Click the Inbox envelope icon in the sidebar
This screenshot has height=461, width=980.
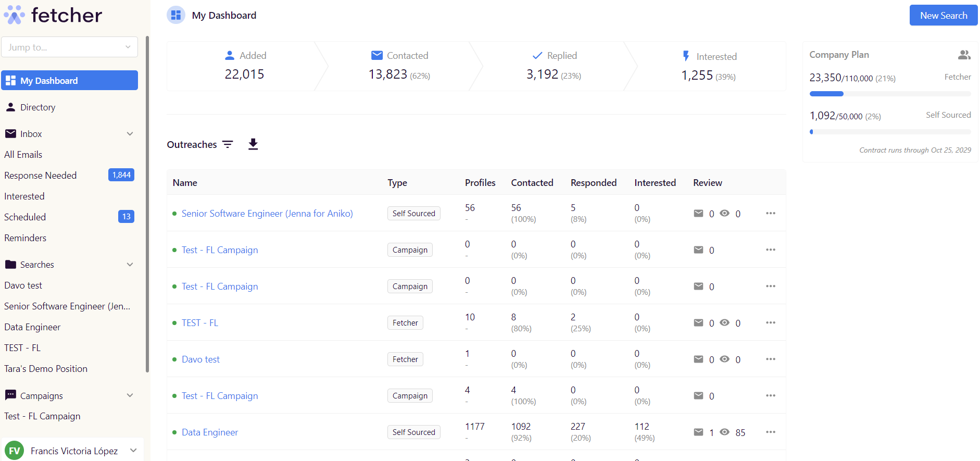10,134
